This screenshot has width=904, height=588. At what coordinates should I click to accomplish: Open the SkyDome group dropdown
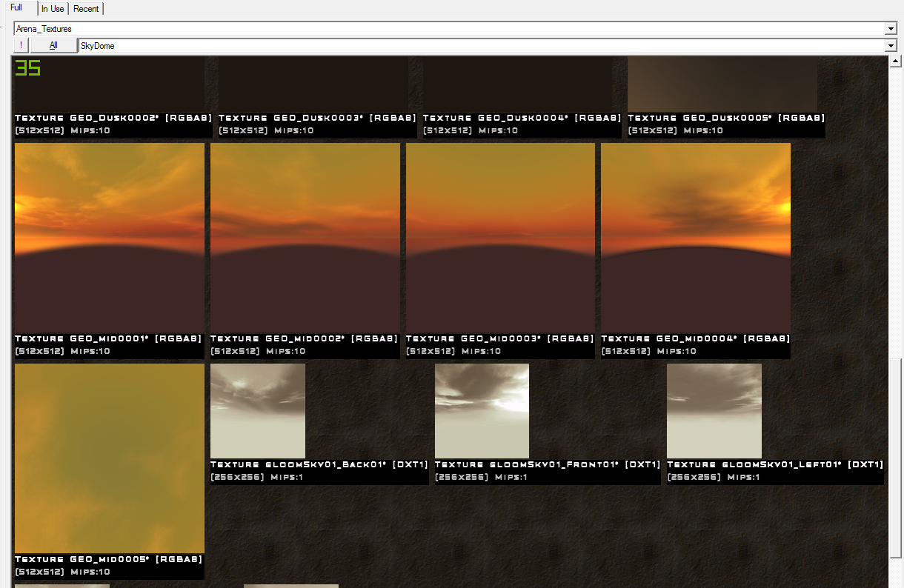[x=891, y=46]
